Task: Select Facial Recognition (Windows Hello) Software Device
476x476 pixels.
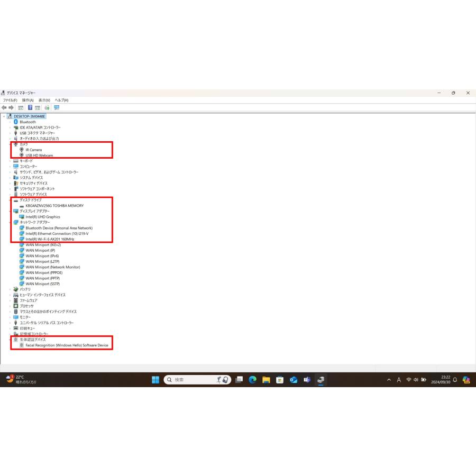Action: (67, 345)
